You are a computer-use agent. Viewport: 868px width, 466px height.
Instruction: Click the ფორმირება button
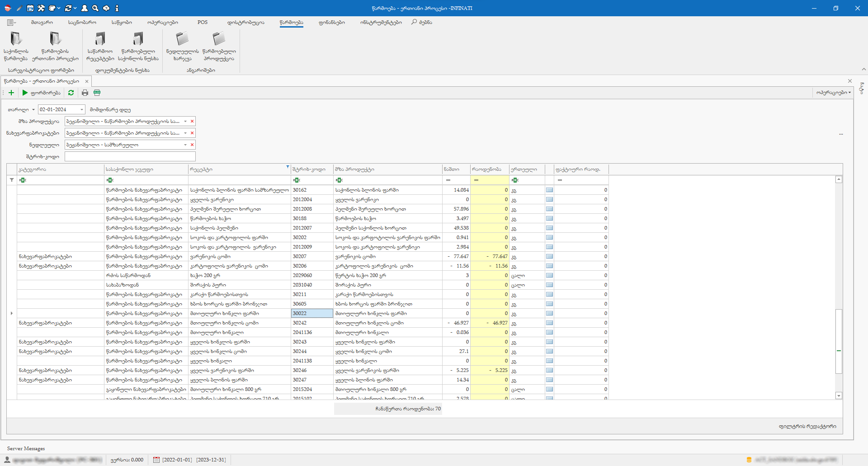point(41,93)
